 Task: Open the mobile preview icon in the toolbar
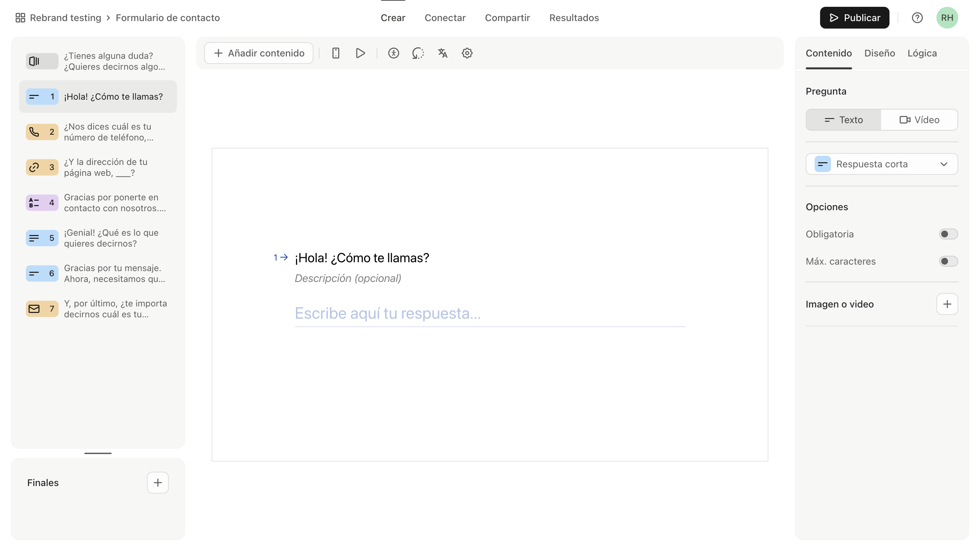point(335,53)
